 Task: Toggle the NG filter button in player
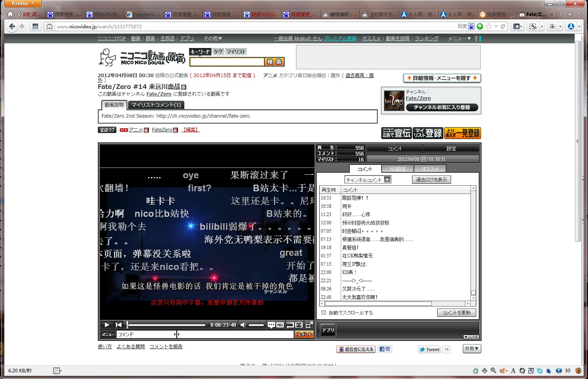[x=280, y=325]
